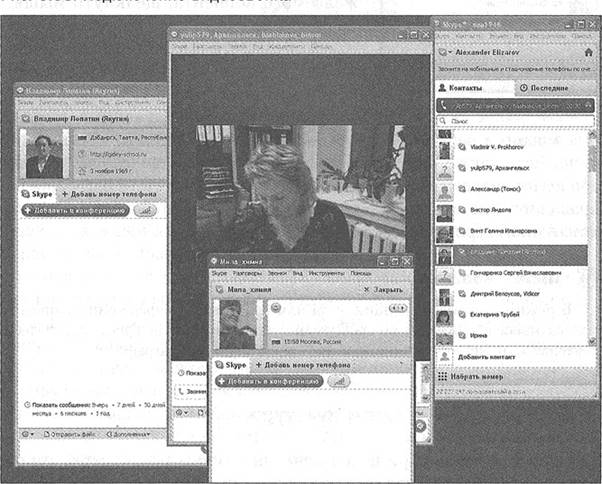Click avatar of Екатерина Трубай

point(445,318)
